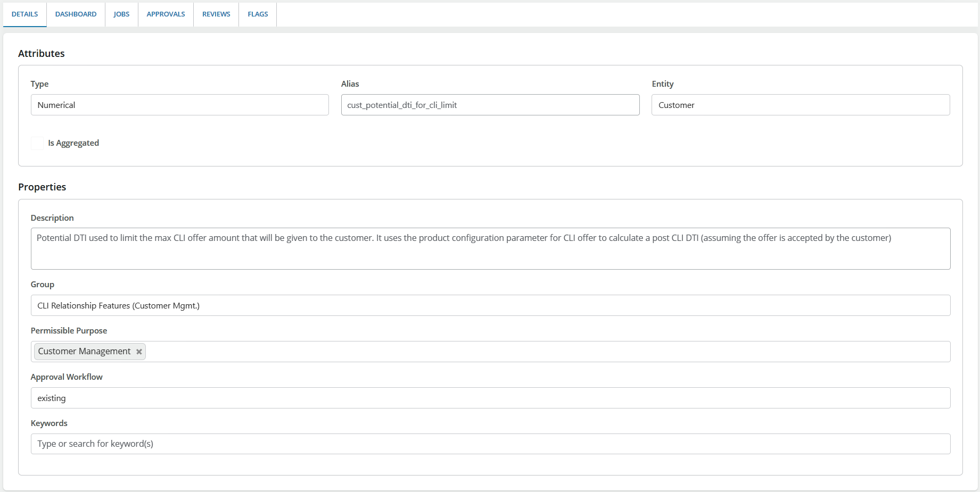Click empty area of Permissible Purpose field
This screenshot has height=492, width=980.
532,352
